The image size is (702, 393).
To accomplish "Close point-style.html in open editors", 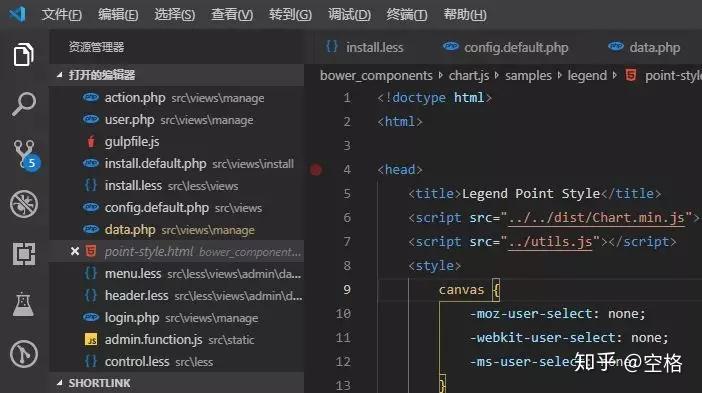I will [x=75, y=252].
